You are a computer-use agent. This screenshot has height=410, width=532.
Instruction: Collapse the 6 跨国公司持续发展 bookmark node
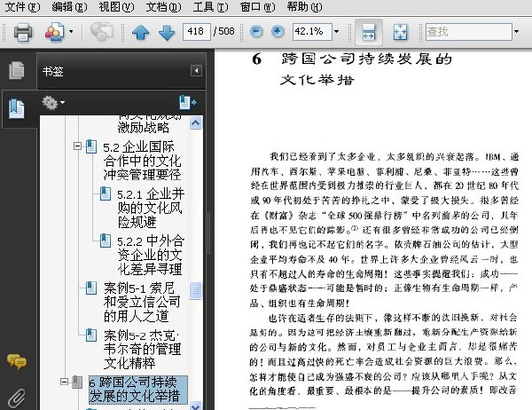point(64,382)
